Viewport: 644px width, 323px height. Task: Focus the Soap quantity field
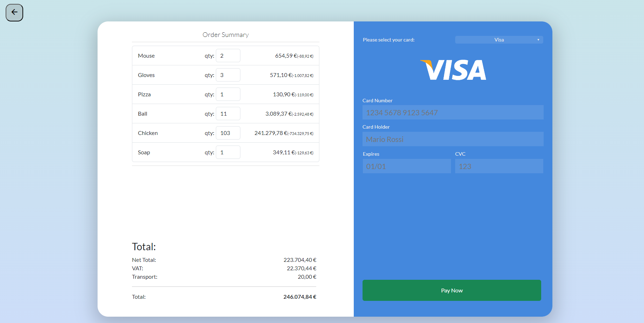[x=228, y=153]
